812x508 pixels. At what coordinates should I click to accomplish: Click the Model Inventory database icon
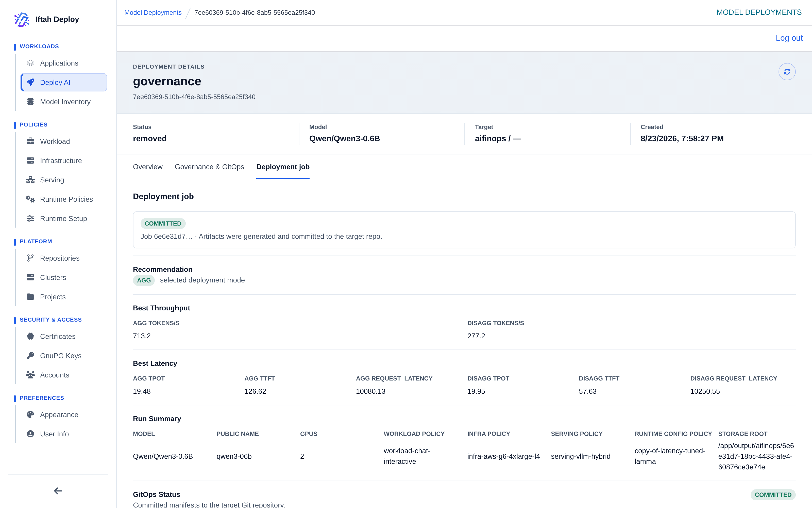(30, 101)
